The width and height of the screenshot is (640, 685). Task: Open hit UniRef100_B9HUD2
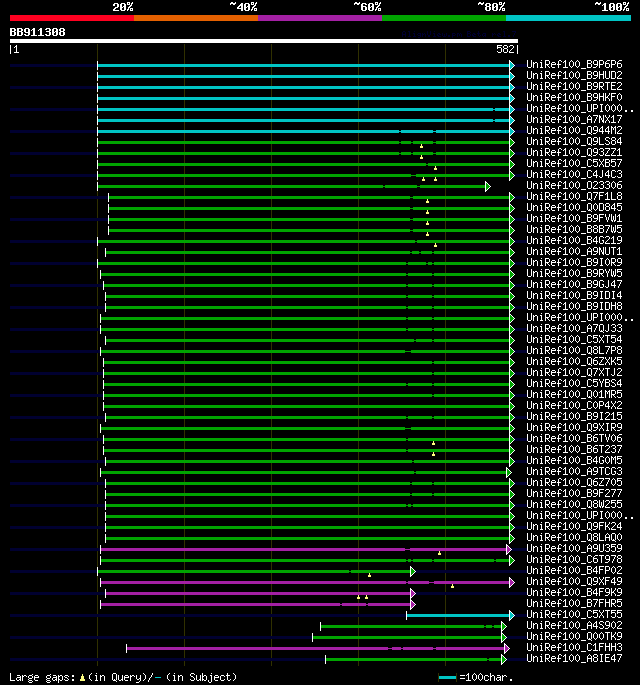pyautogui.click(x=574, y=76)
